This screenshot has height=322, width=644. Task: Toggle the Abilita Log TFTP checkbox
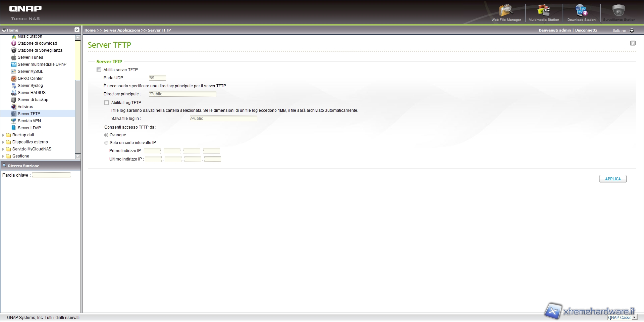[x=107, y=103]
